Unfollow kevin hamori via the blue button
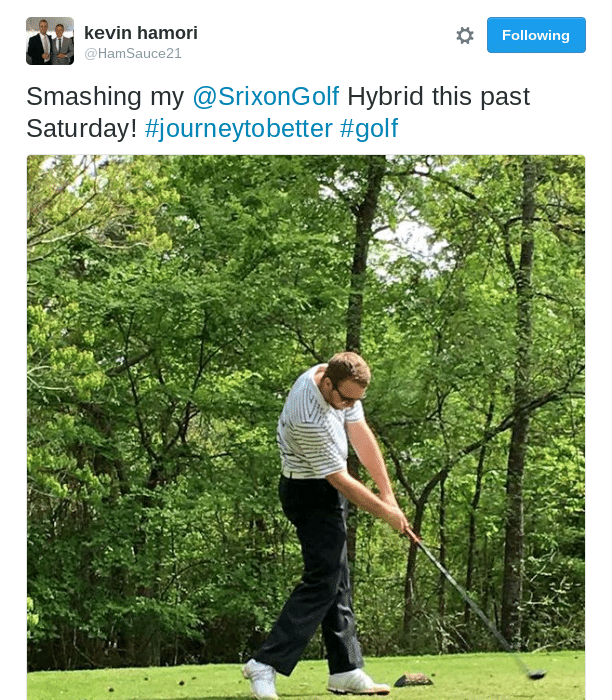 [536, 35]
